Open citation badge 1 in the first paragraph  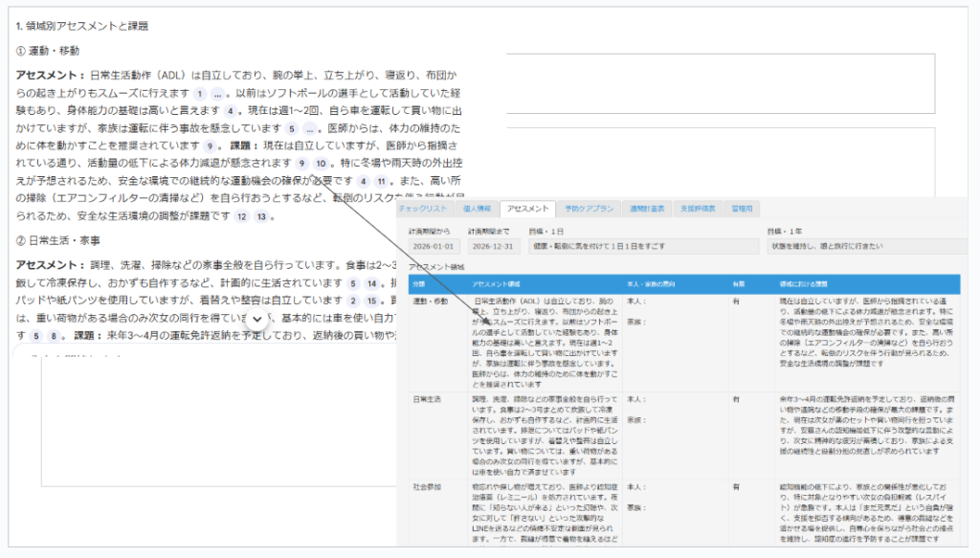(x=199, y=94)
